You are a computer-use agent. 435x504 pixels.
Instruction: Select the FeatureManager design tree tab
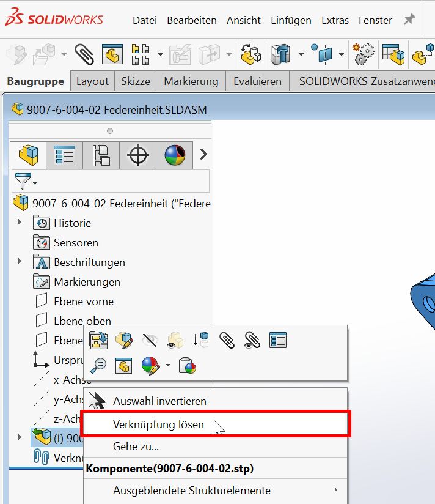pyautogui.click(x=28, y=155)
